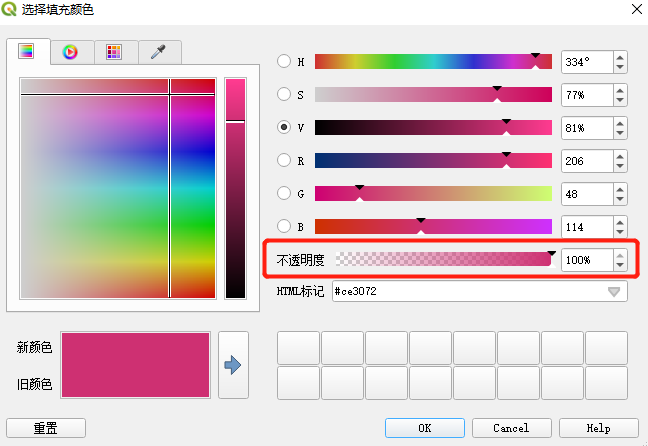Decrease the opacity 100% spinner
648x446 pixels.
(620, 265)
